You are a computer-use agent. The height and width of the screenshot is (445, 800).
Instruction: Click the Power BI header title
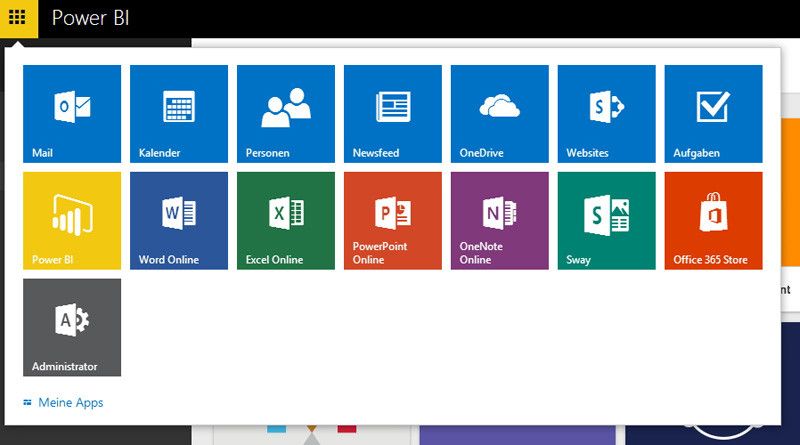90,18
